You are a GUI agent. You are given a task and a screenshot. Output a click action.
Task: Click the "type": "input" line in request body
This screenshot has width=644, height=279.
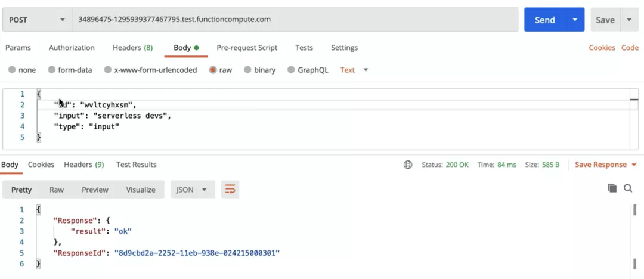click(x=86, y=126)
